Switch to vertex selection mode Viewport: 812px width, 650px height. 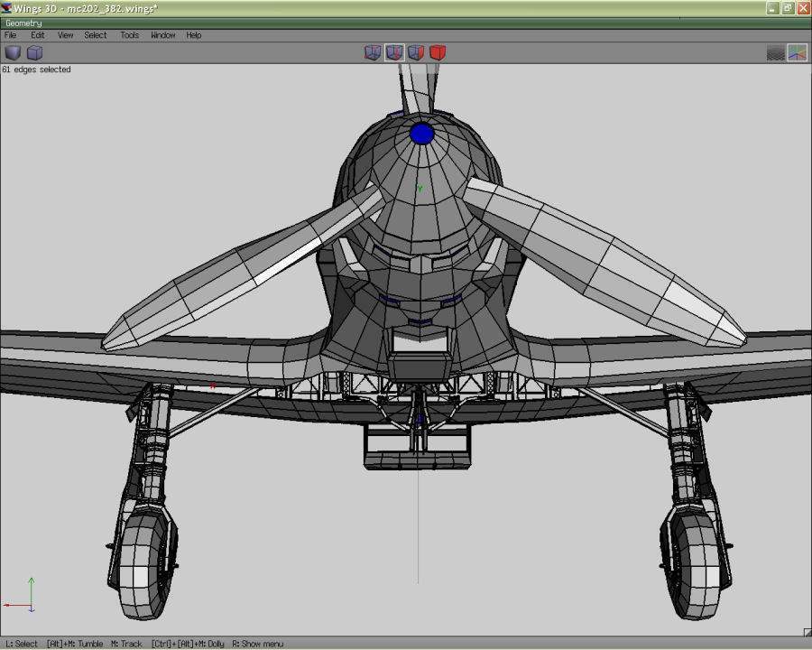click(x=372, y=52)
